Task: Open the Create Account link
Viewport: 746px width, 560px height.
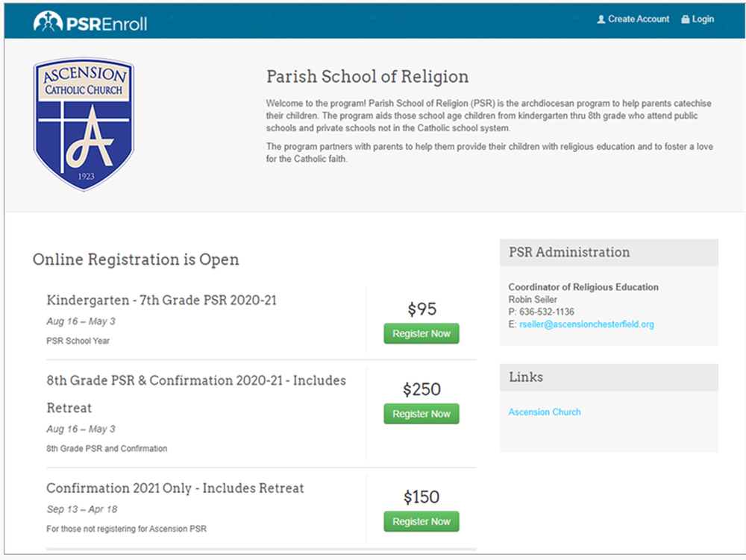Action: click(x=639, y=19)
